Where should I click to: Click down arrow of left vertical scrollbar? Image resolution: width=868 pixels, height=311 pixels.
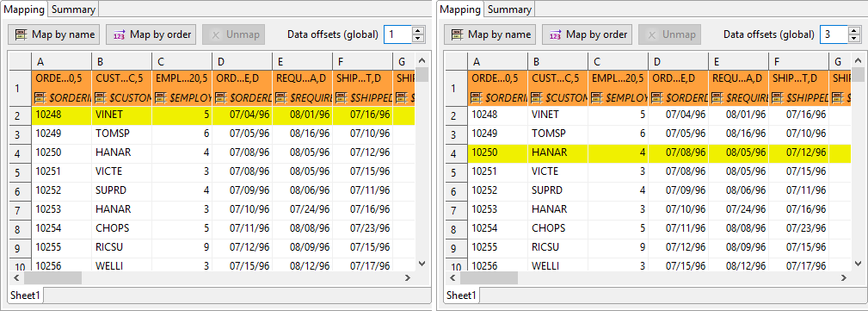tap(422, 264)
